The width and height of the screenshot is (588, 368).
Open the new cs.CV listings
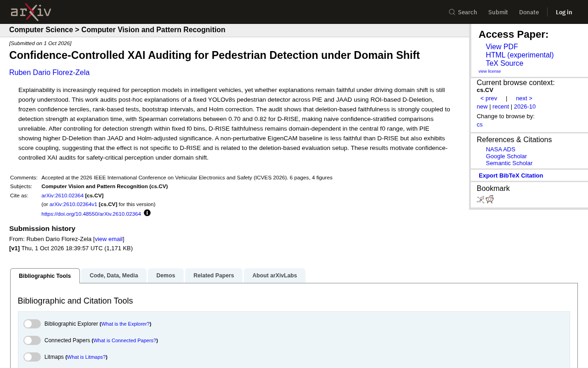[482, 107]
